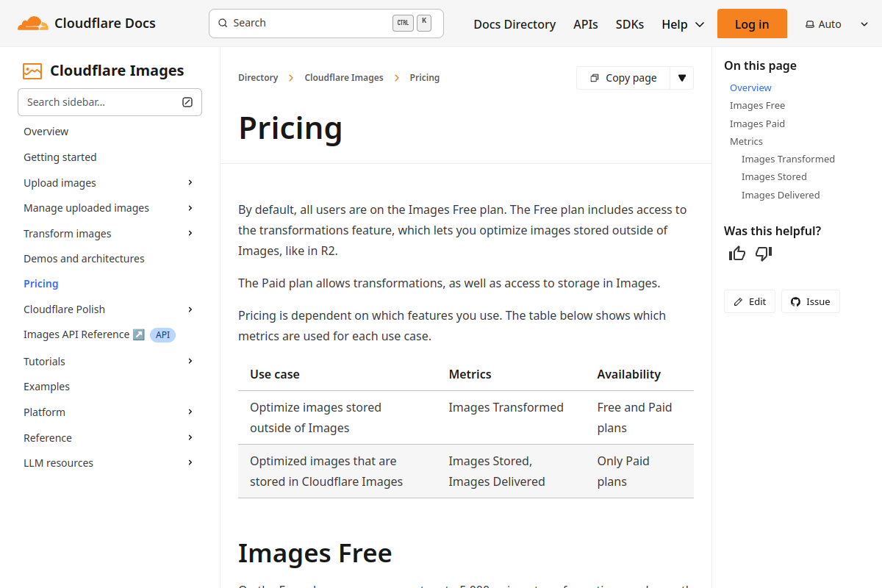This screenshot has height=588, width=882.
Task: Open Docs Directory in top navigation
Action: 514,24
